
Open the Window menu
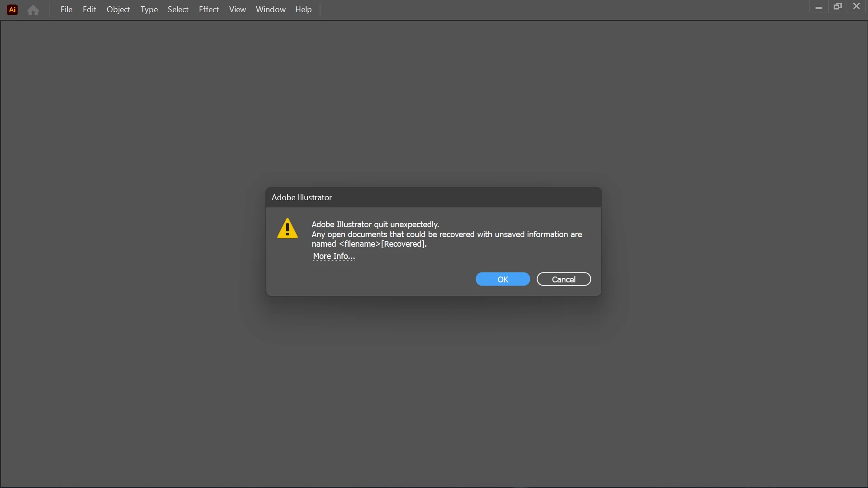pyautogui.click(x=270, y=9)
